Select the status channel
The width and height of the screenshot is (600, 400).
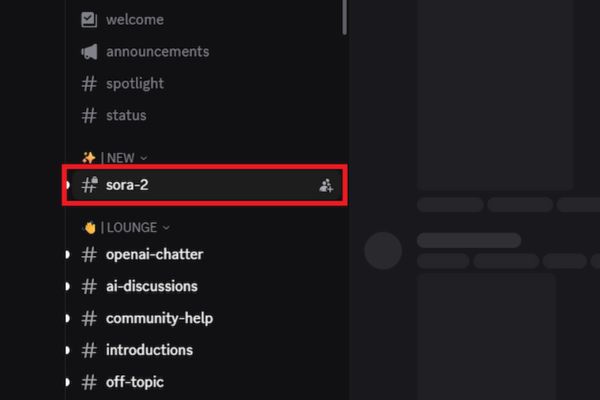[126, 115]
